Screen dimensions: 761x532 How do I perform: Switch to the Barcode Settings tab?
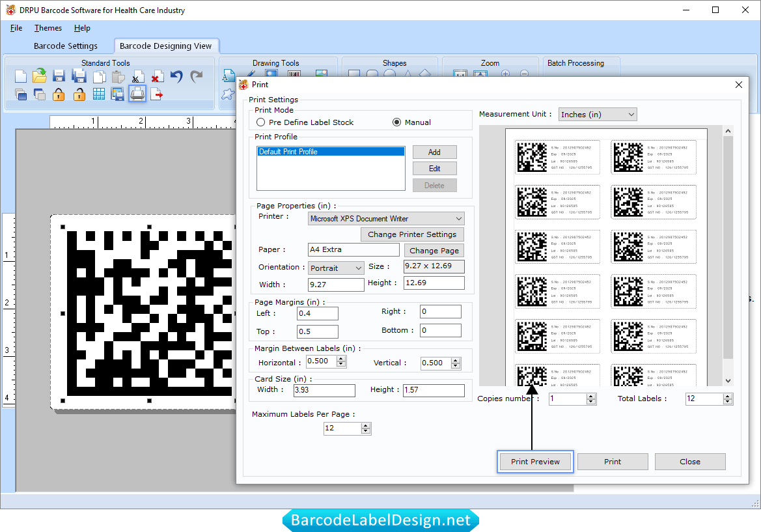[x=66, y=46]
